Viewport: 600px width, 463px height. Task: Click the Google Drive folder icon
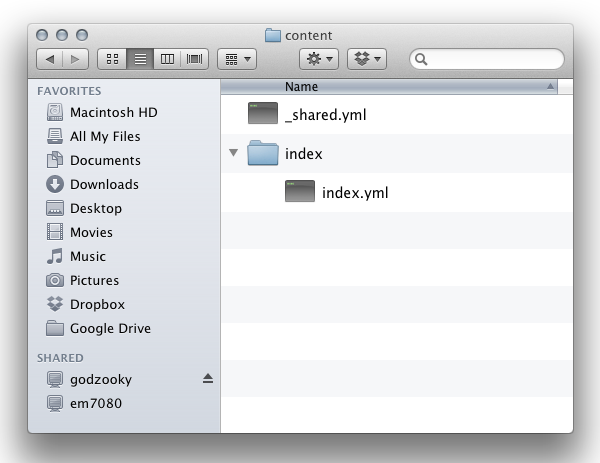point(55,328)
